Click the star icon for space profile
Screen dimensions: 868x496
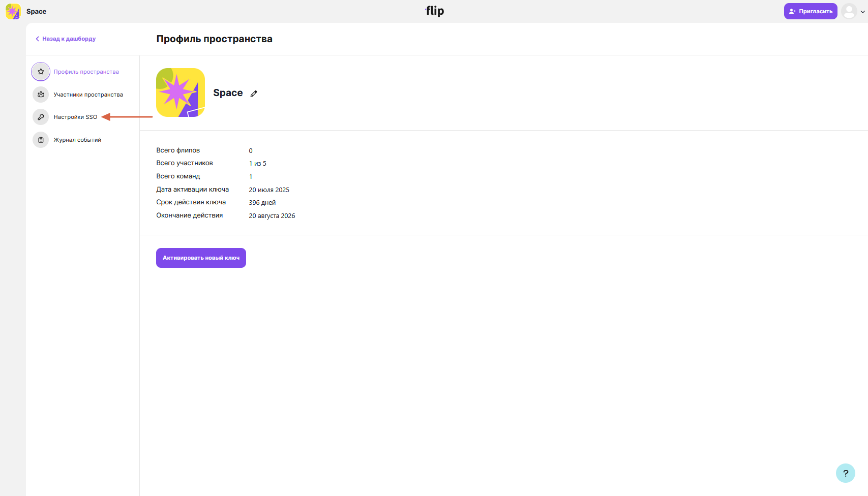coord(41,72)
